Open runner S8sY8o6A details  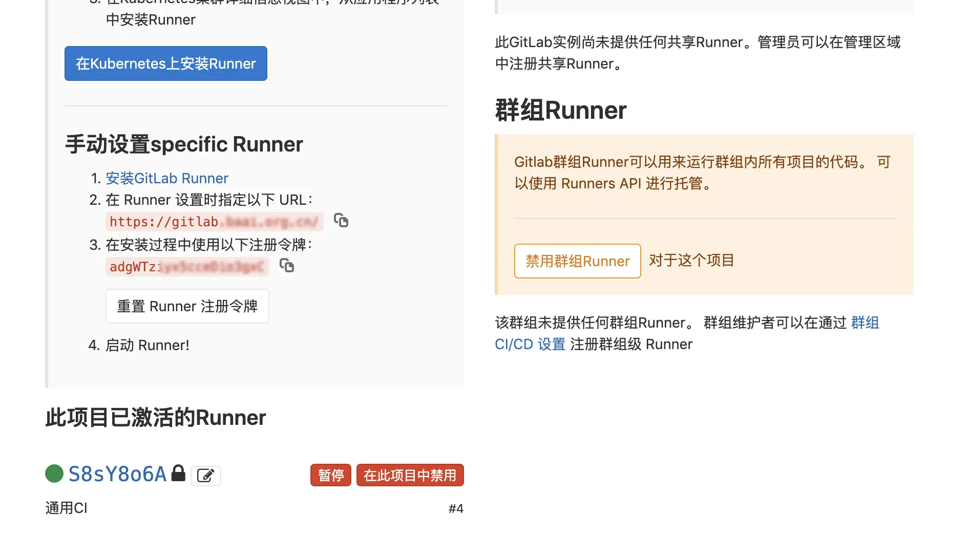(117, 474)
